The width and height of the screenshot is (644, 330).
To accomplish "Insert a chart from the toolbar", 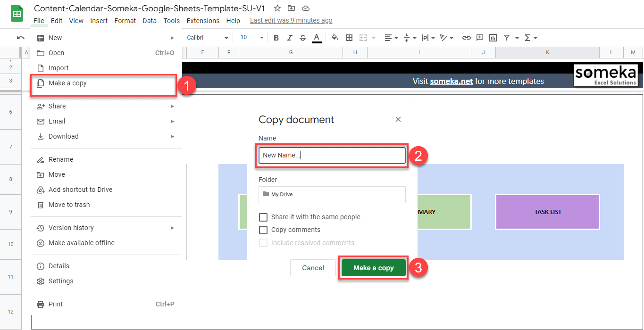I will click(493, 38).
